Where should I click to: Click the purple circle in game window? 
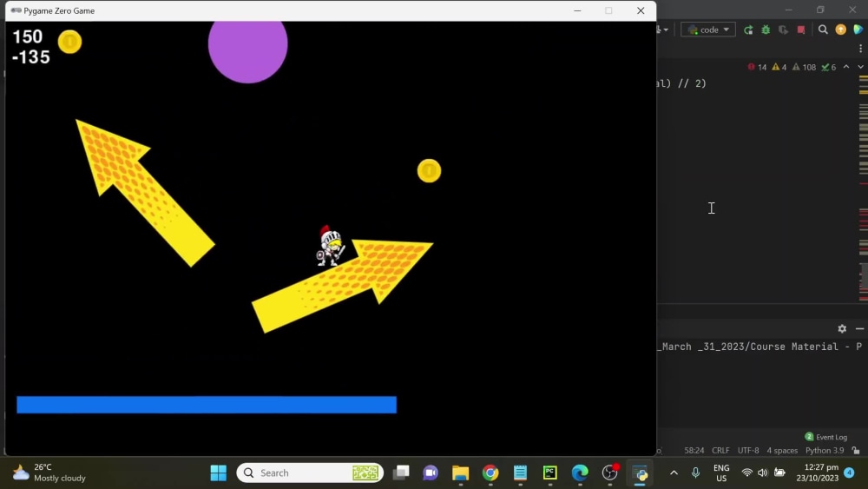pos(248,51)
